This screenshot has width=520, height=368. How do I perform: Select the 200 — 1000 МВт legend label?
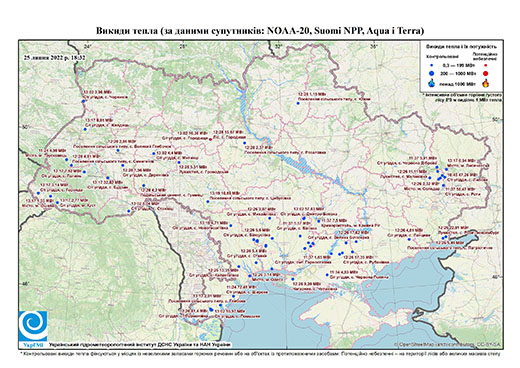(457, 73)
